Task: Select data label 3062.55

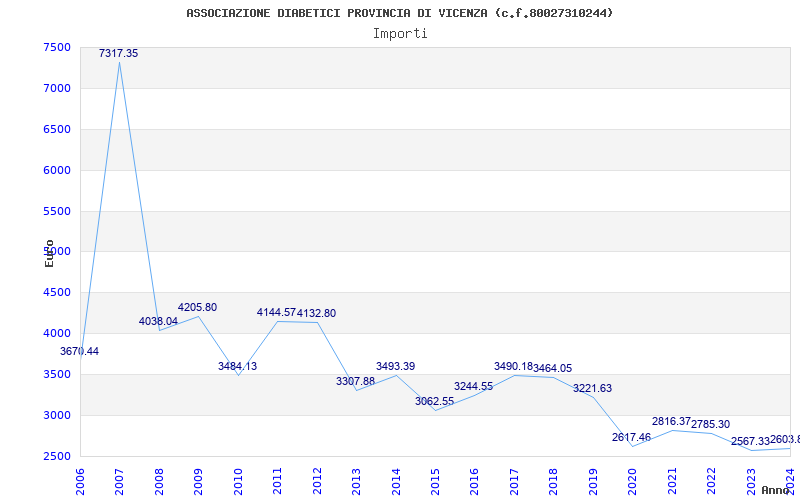Action: [435, 401]
